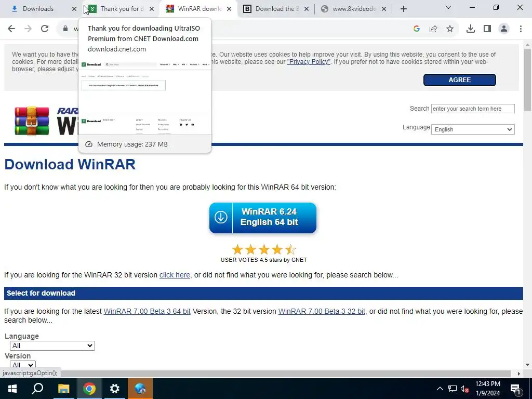Open the notification center icon

(x=515, y=389)
